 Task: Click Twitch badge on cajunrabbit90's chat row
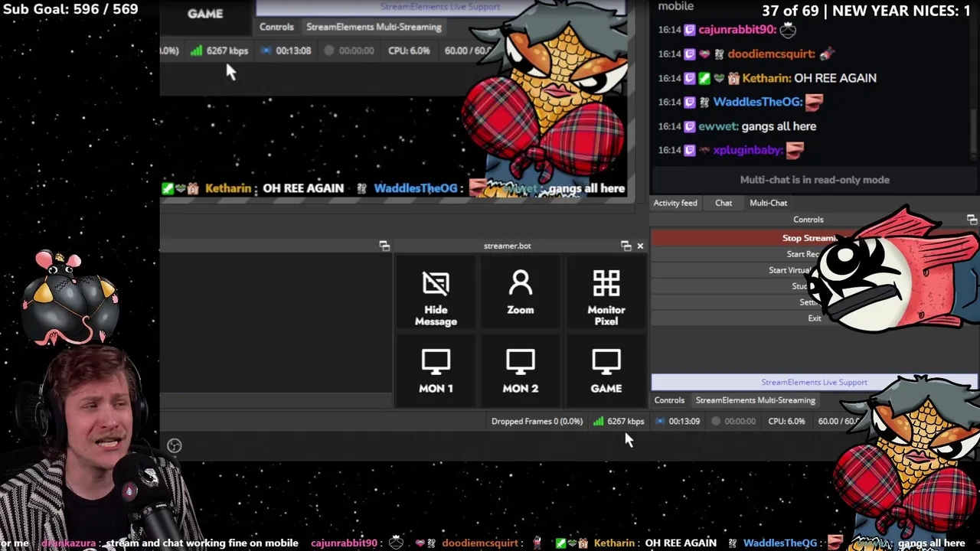click(690, 30)
